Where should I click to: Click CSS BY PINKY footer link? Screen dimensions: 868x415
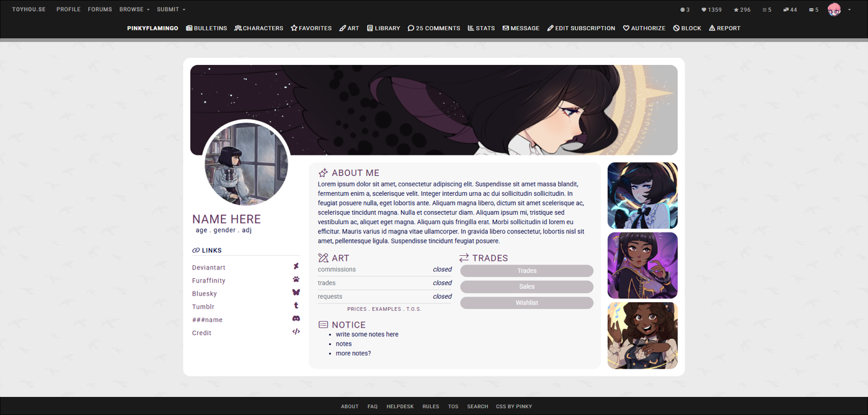point(514,406)
